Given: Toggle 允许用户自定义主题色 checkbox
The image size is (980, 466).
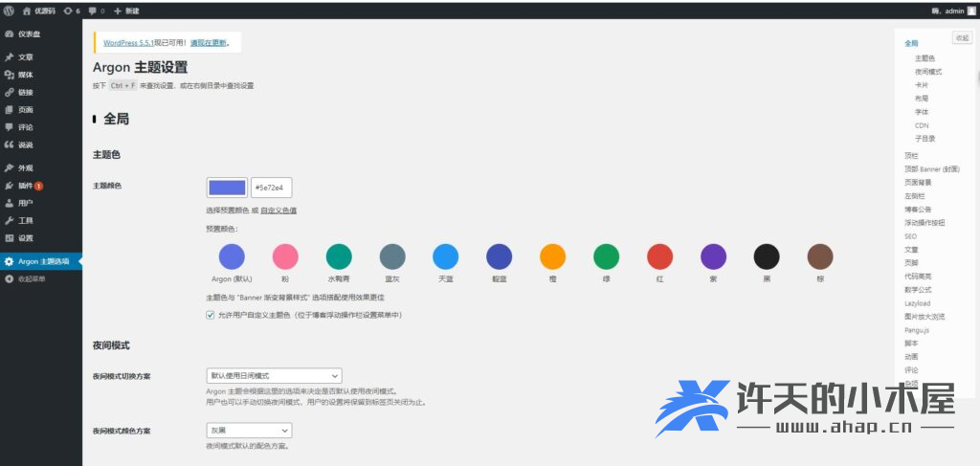Looking at the screenshot, I should coord(210,315).
